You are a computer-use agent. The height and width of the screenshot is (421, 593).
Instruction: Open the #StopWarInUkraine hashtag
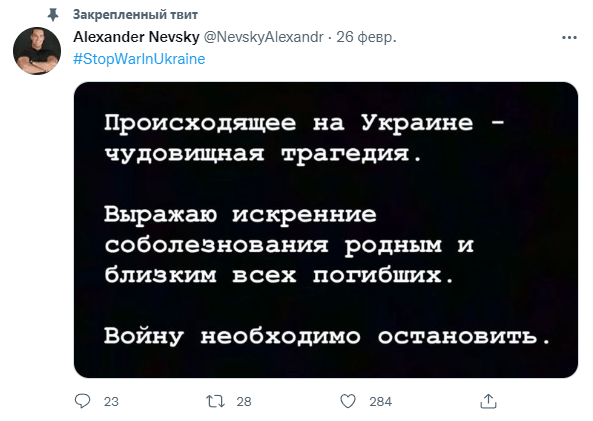(139, 59)
